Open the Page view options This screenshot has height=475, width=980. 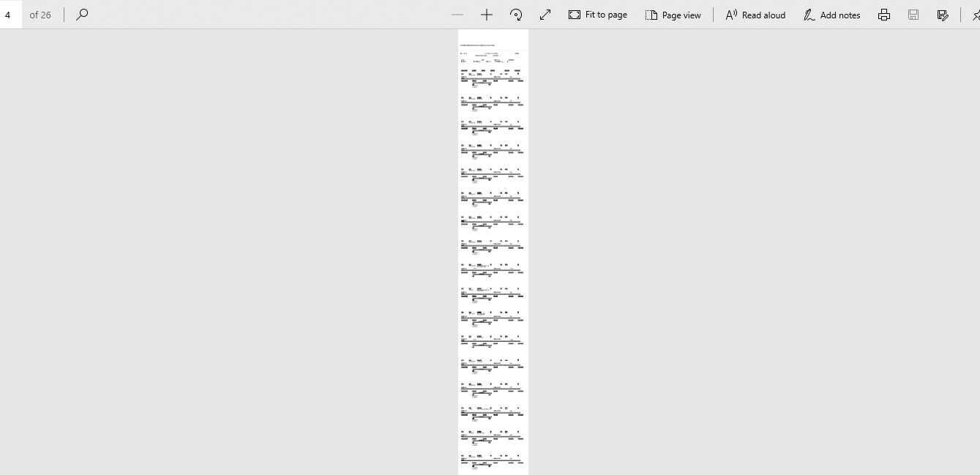[x=673, y=15]
